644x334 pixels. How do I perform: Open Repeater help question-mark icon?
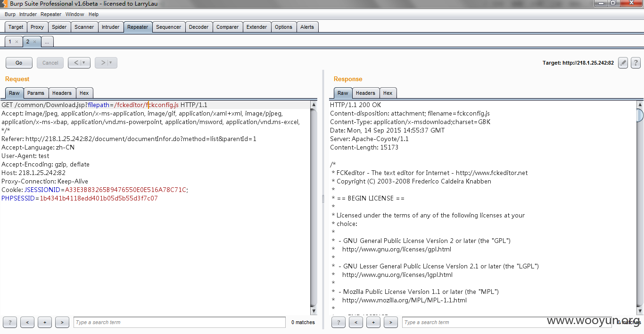636,63
